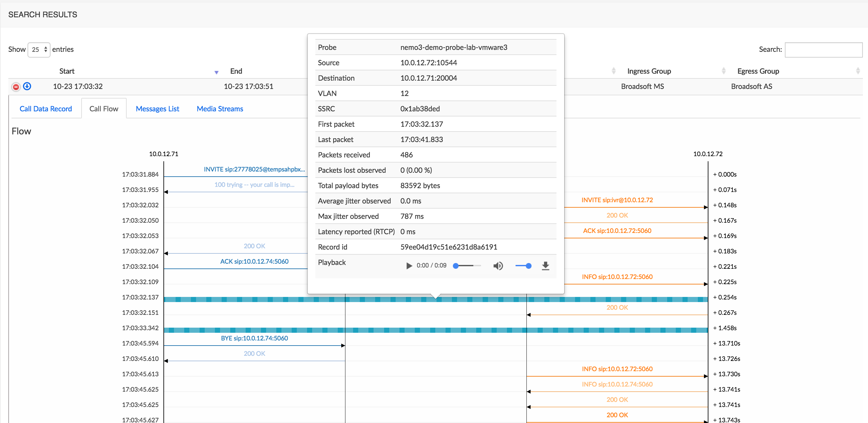This screenshot has width=868, height=423.
Task: Open the ACK sip:10.0.12.72:5060 message
Action: pyautogui.click(x=617, y=231)
